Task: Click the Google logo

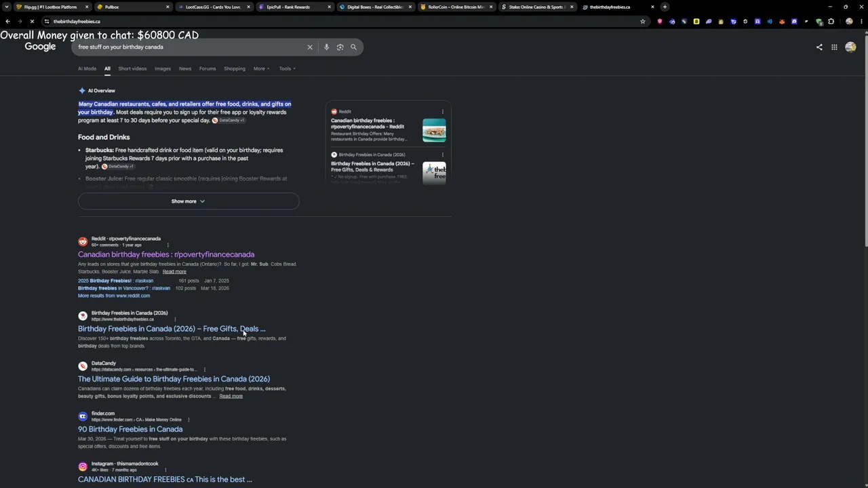Action: (x=40, y=47)
